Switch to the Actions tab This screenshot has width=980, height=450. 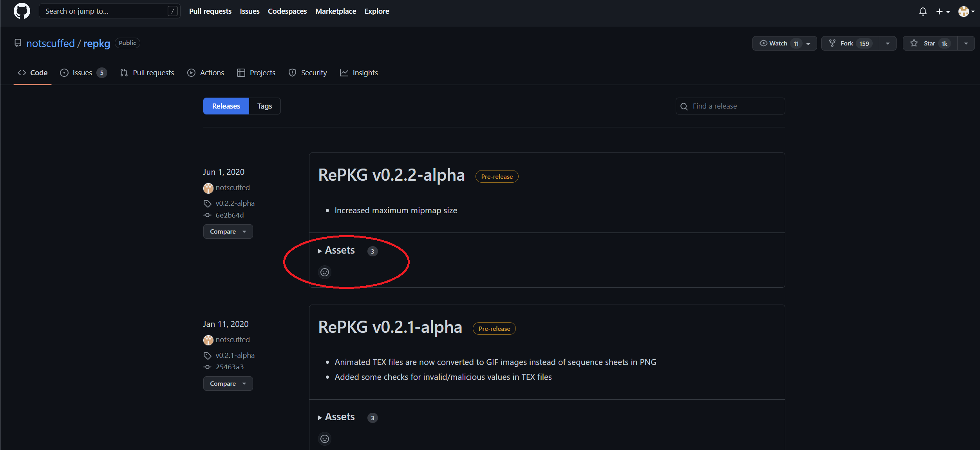[x=206, y=73]
